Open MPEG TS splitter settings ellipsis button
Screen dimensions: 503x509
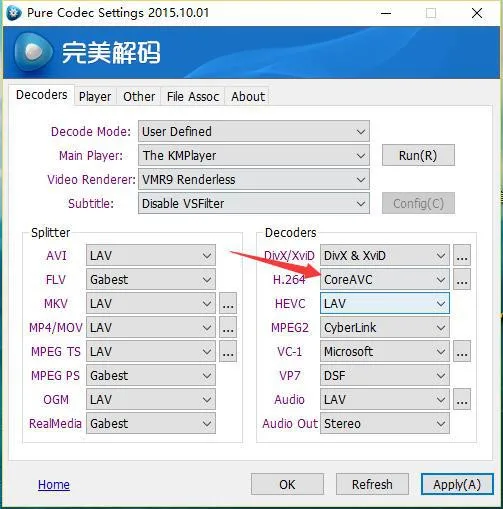click(x=228, y=351)
